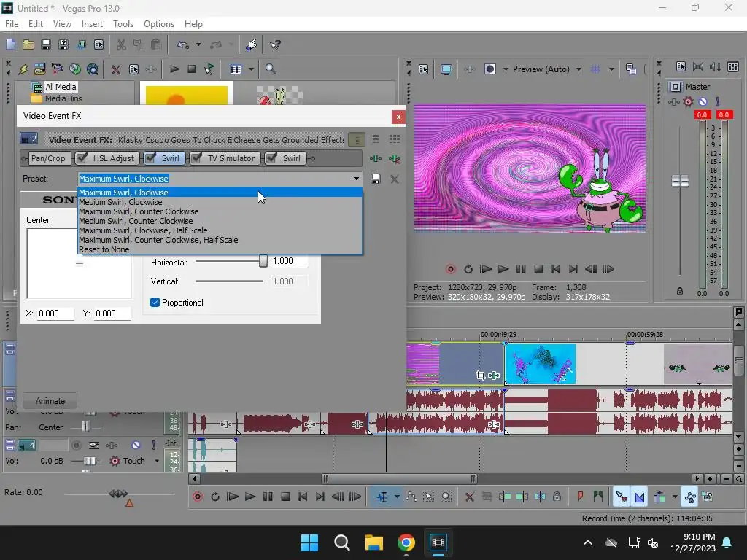Click the Pan/Crop chain button
The height and width of the screenshot is (560, 747).
[47, 158]
